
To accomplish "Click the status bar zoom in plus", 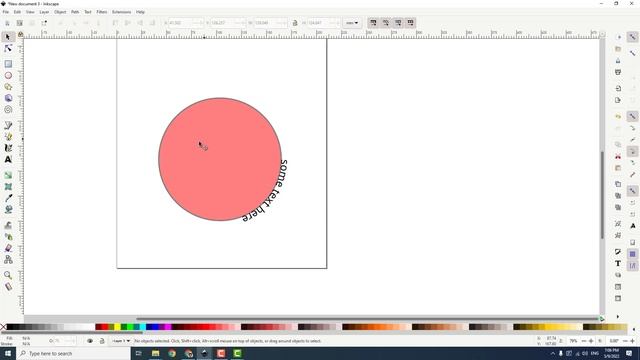I will click(x=591, y=341).
